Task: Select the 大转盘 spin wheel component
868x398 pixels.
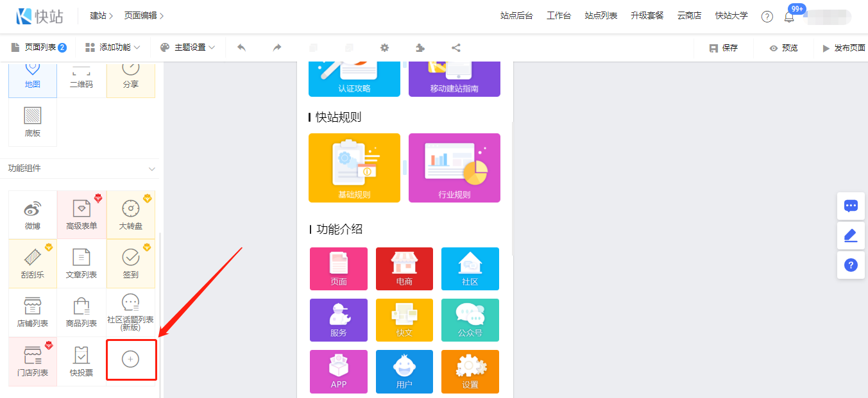Action: click(x=130, y=215)
